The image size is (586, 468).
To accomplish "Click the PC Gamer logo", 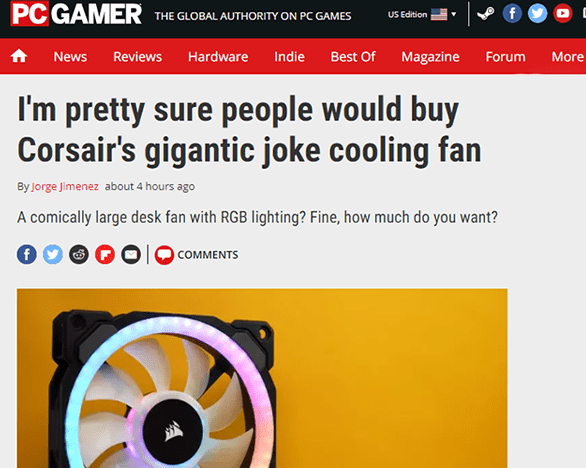I will [76, 14].
